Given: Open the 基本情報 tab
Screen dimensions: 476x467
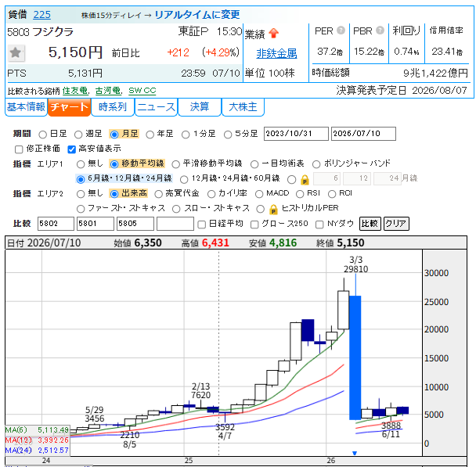Looking at the screenshot, I should pyautogui.click(x=26, y=107).
